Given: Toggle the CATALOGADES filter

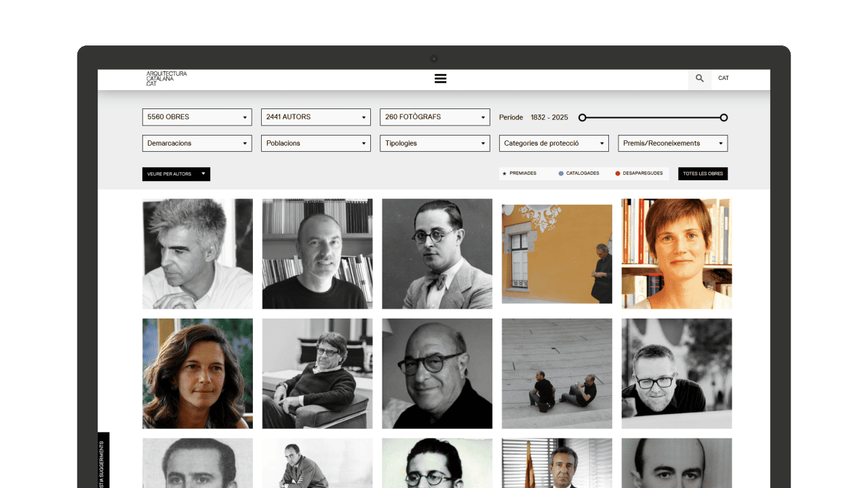Looking at the screenshot, I should [x=579, y=174].
